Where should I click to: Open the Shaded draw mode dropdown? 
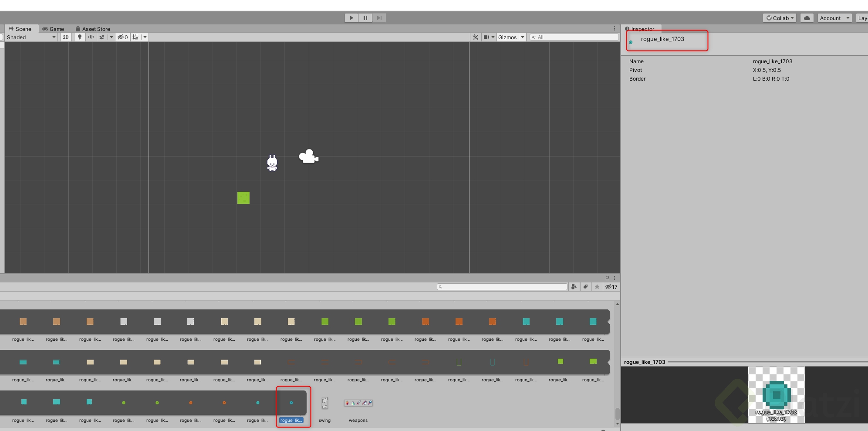point(31,37)
